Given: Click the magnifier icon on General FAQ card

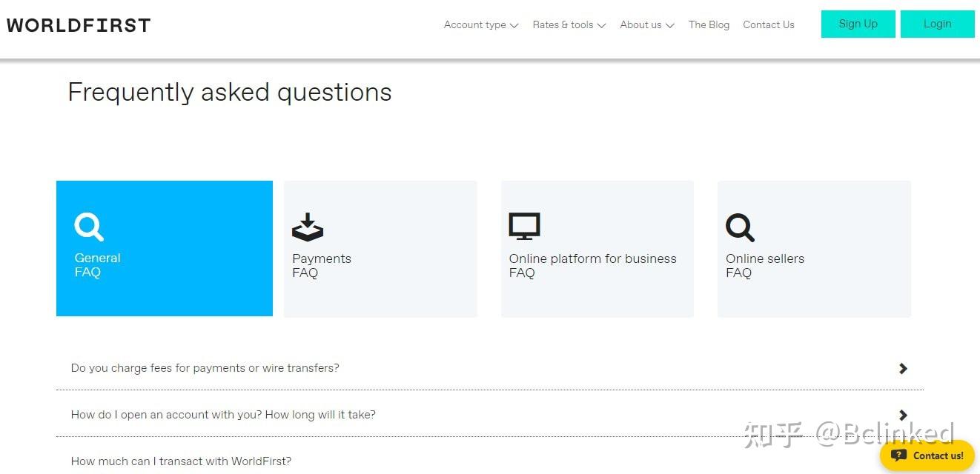Looking at the screenshot, I should (x=89, y=227).
